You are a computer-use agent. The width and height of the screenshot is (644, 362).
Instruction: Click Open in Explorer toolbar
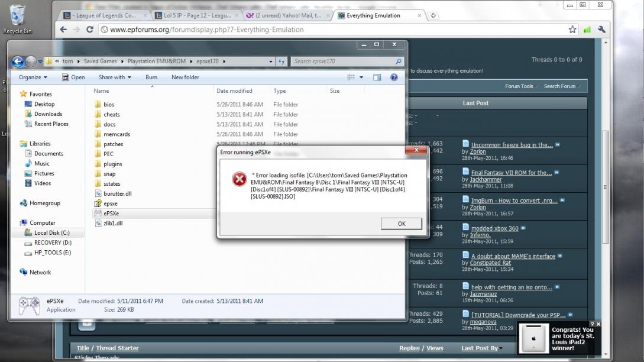click(73, 77)
